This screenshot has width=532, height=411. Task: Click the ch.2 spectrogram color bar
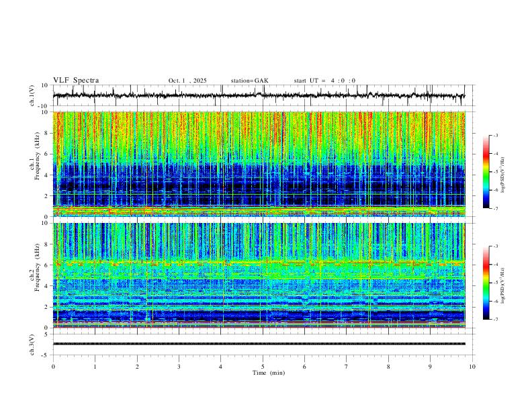tap(486, 283)
